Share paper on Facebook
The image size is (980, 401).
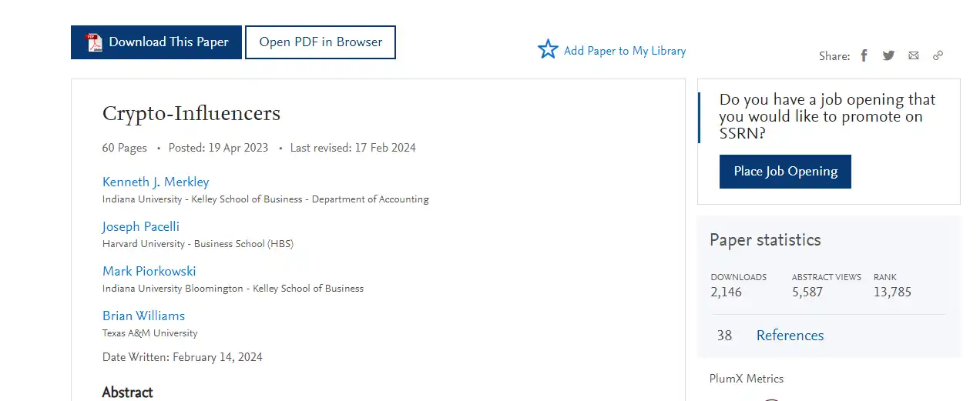pyautogui.click(x=864, y=55)
